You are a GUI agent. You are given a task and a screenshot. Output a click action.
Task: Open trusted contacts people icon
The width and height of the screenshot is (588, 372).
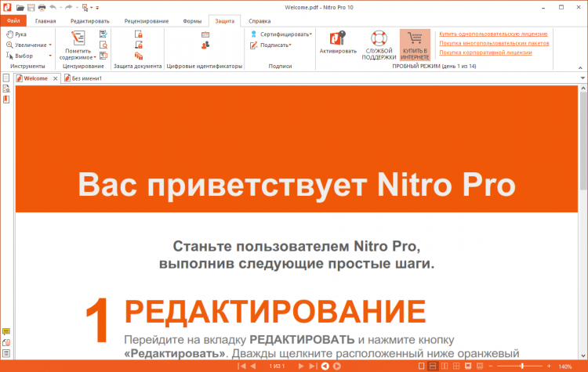click(205, 45)
